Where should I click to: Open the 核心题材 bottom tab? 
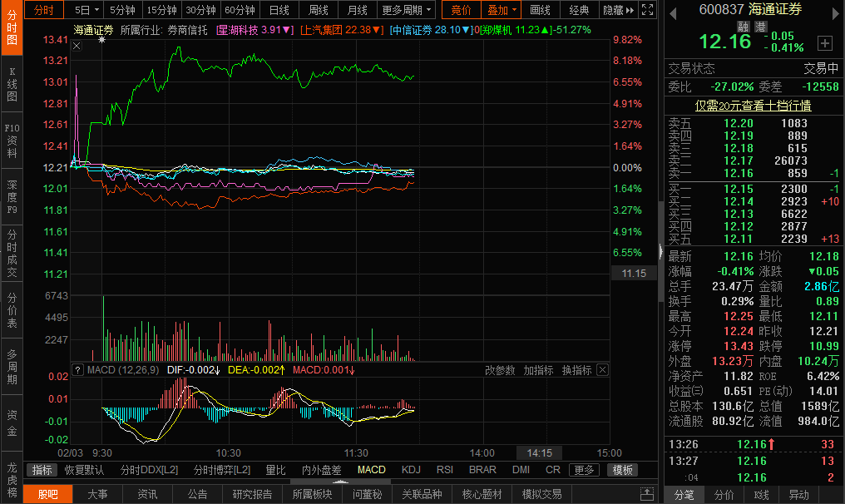[x=482, y=494]
